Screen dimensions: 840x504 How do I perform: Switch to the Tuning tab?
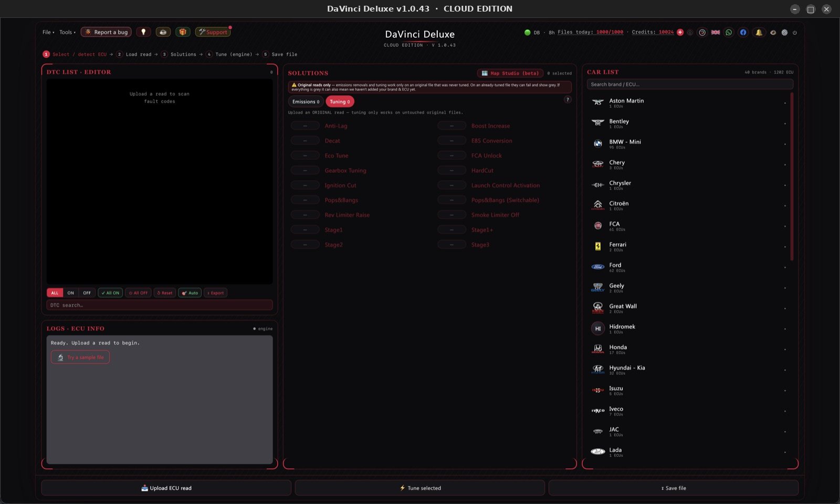point(340,102)
